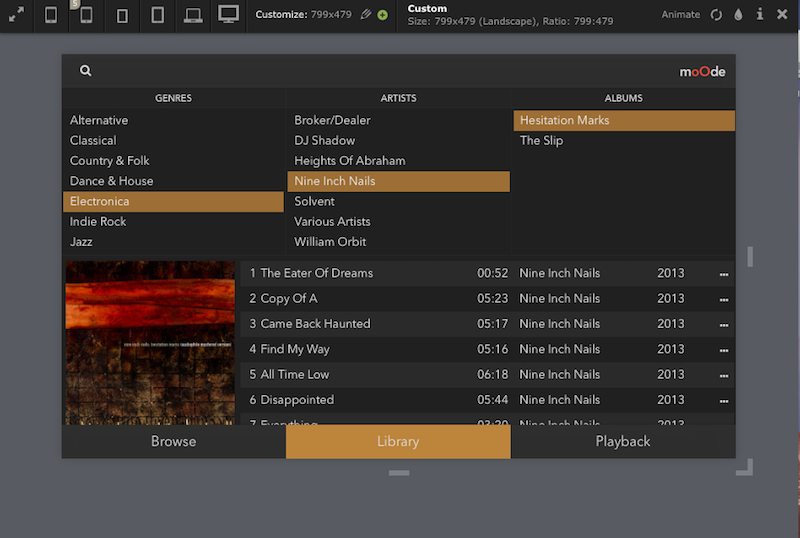Click the Customize: 799x479 label
800x538 pixels.
(x=304, y=15)
